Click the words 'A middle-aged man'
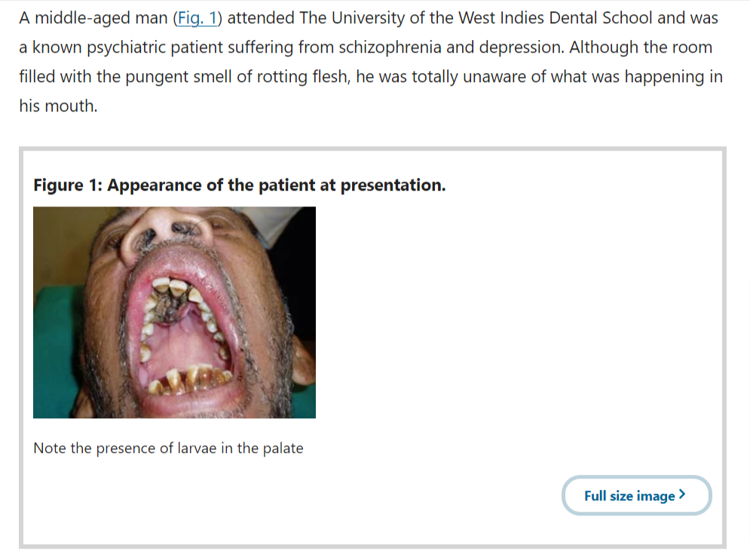The image size is (750, 560). click(x=93, y=18)
